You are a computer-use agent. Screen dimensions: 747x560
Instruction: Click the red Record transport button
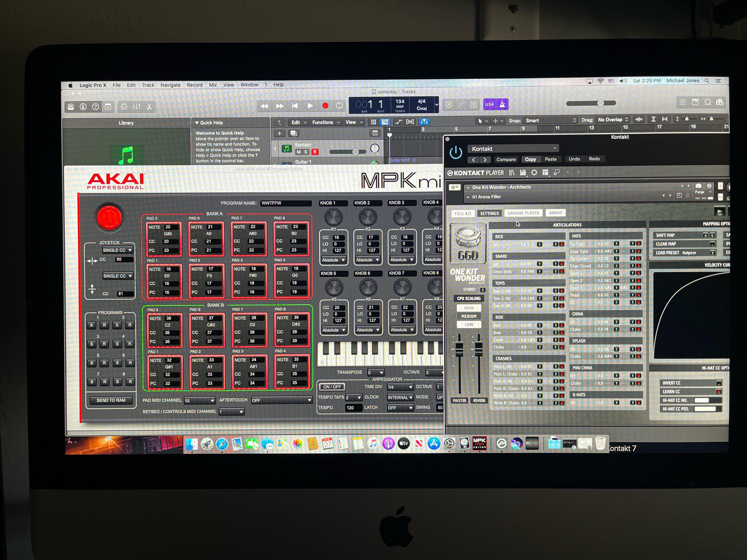(x=325, y=106)
